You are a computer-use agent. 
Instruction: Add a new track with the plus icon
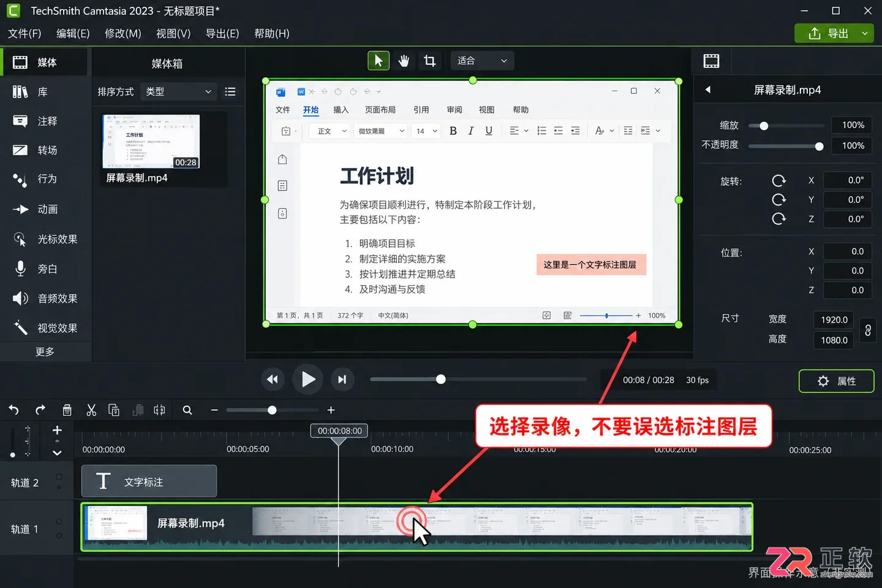coord(57,430)
